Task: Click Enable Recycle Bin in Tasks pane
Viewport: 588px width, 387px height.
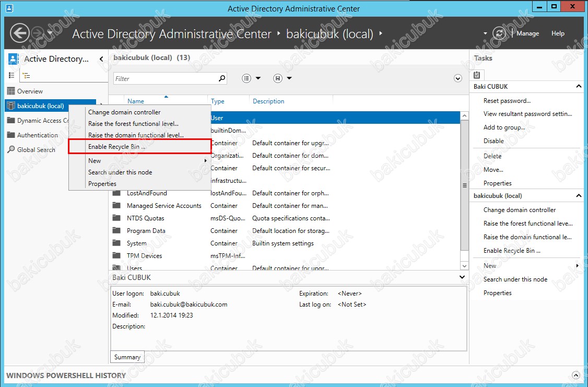Action: [512, 251]
